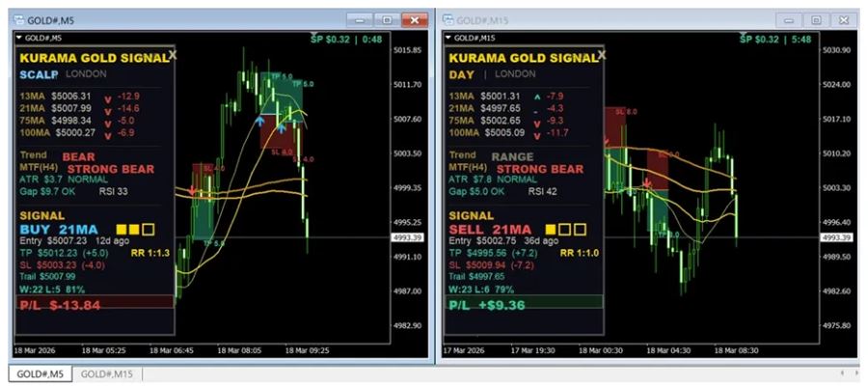Click RSI 42 reading
The width and height of the screenshot is (868, 386).
pyautogui.click(x=542, y=192)
